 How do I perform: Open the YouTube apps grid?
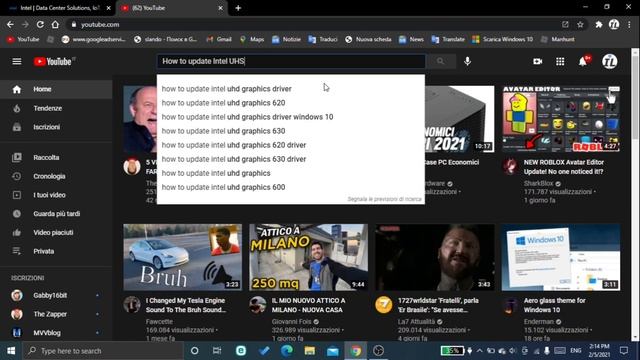[x=560, y=62]
